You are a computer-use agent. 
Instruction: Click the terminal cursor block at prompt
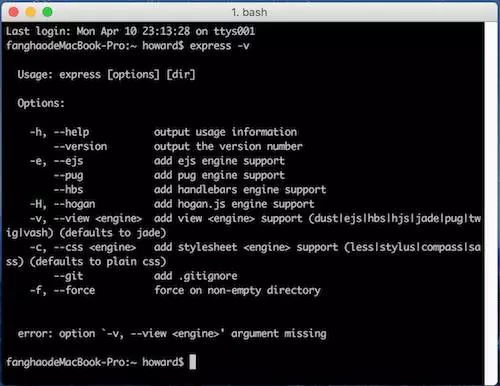coord(193,362)
